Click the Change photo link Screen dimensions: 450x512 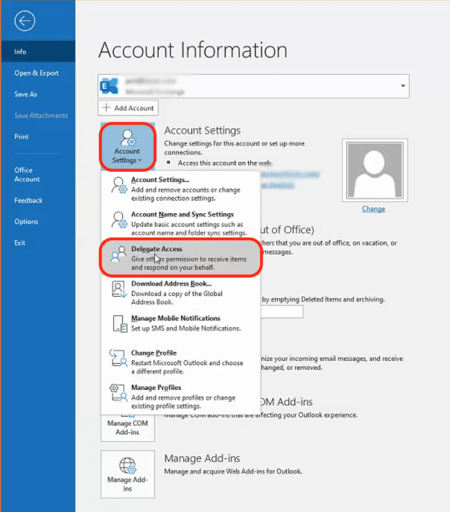pyautogui.click(x=373, y=209)
